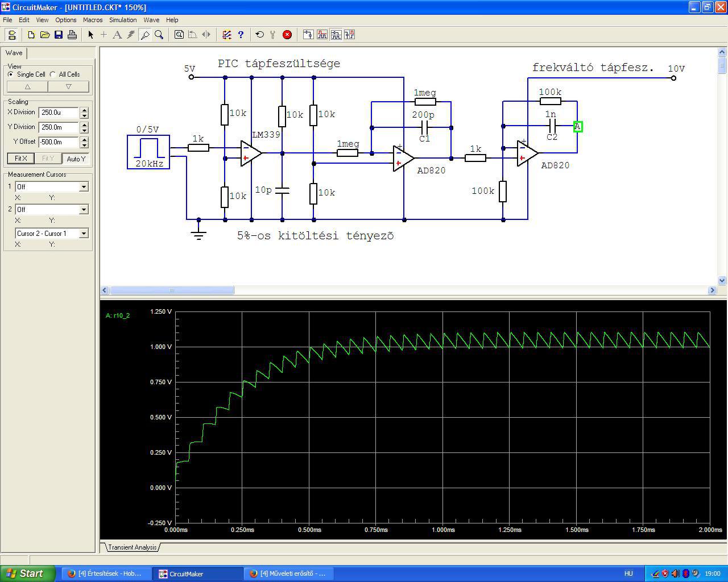Open the File menu

7,20
